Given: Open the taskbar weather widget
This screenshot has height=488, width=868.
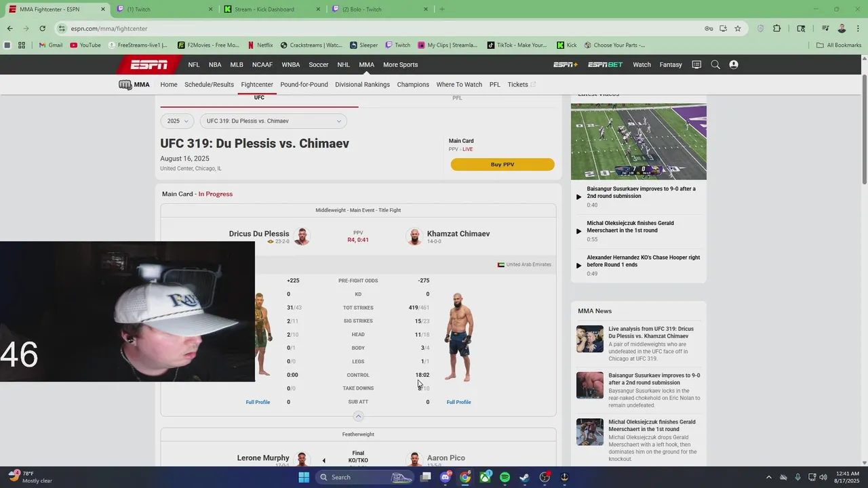Looking at the screenshot, I should point(31,477).
